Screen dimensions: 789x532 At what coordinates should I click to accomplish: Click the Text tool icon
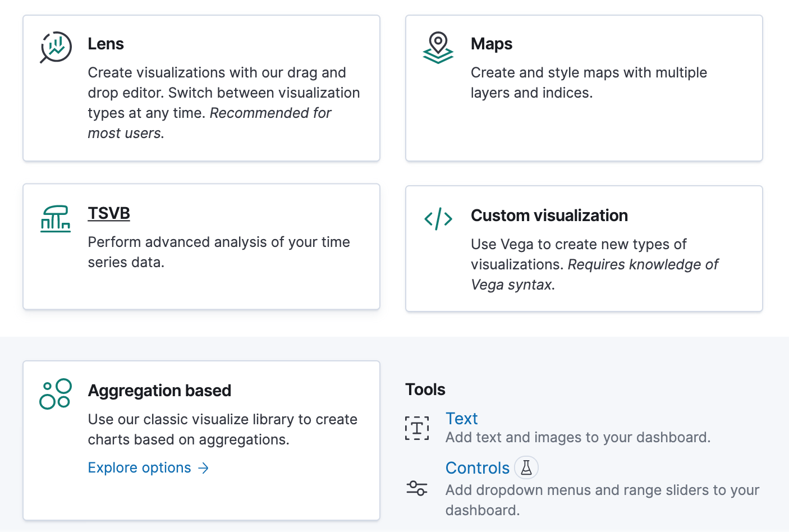pos(417,428)
